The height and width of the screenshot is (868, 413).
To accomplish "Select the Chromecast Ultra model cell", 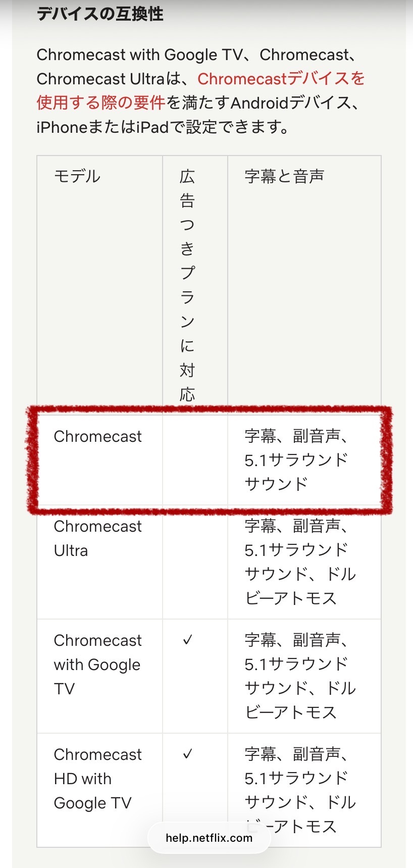I will tap(97, 538).
